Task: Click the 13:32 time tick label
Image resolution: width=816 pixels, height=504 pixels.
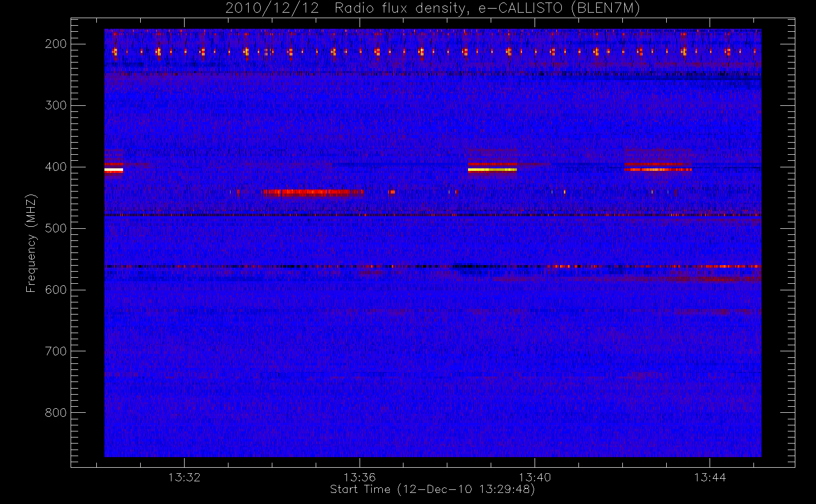Action: (185, 477)
